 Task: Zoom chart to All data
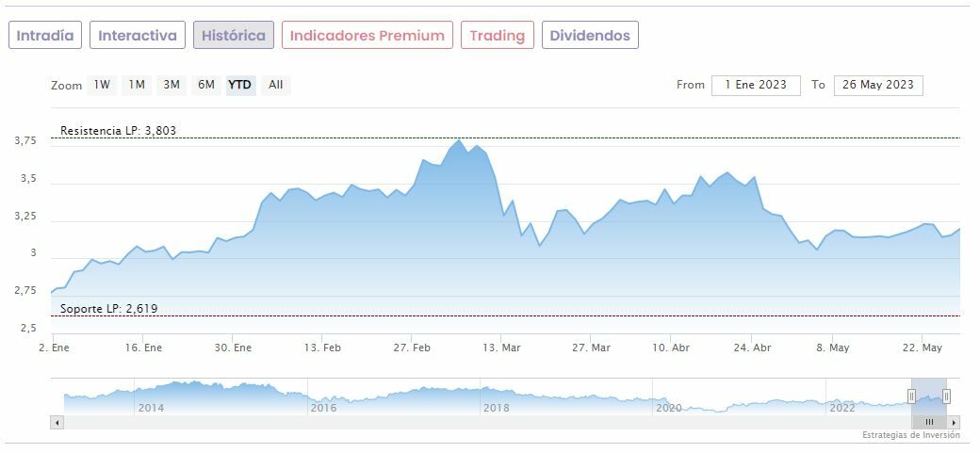pyautogui.click(x=275, y=85)
